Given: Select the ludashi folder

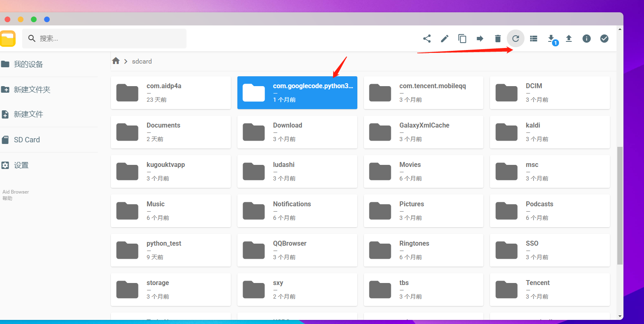Looking at the screenshot, I should pyautogui.click(x=297, y=171).
